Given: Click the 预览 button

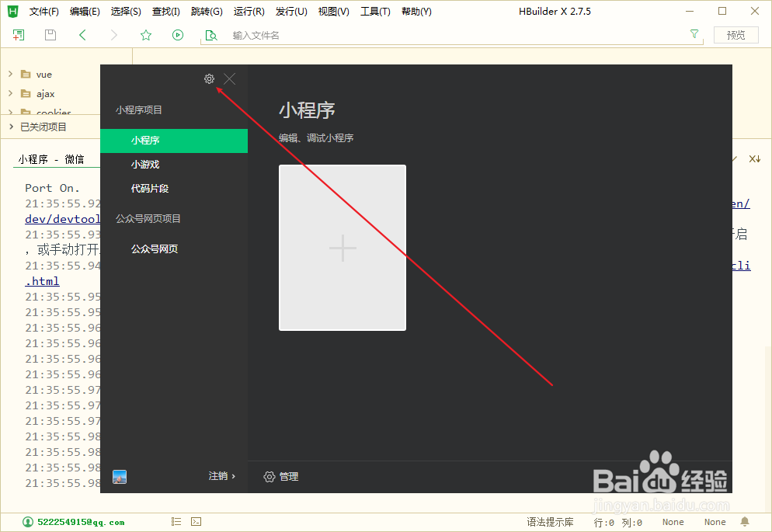Looking at the screenshot, I should pos(736,35).
